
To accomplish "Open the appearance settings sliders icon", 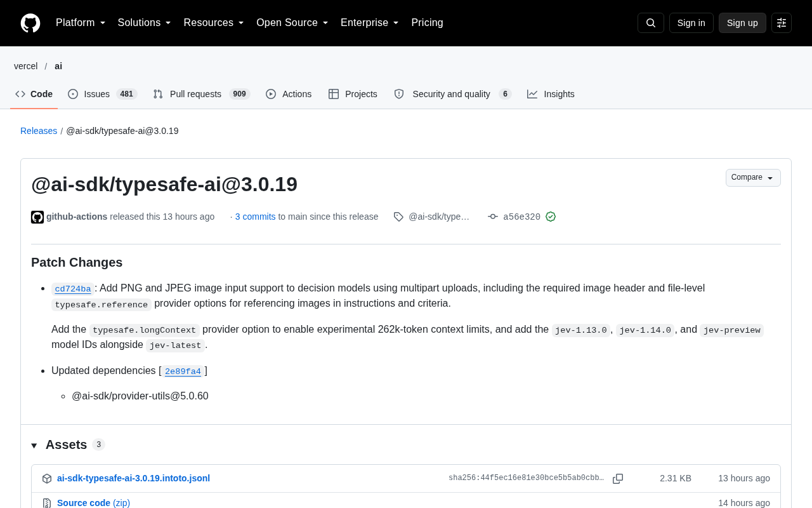I will click(782, 23).
